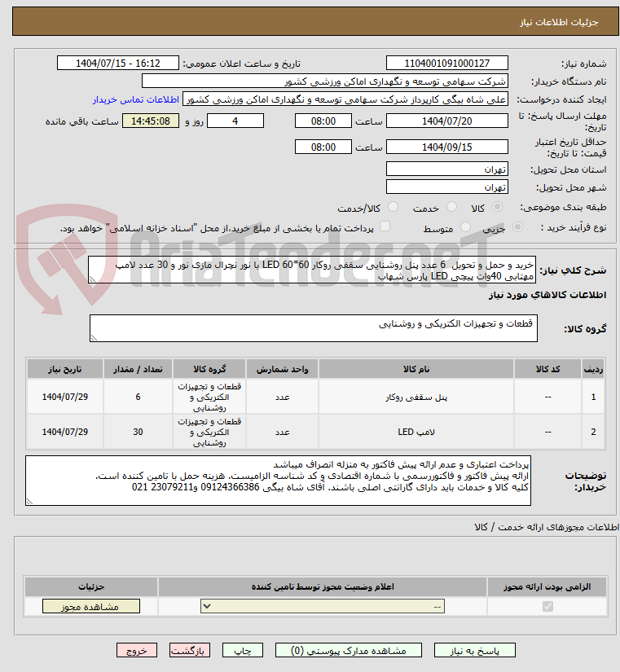
Task: Click the response deadline date 1404/07/20
Action: pos(446,121)
